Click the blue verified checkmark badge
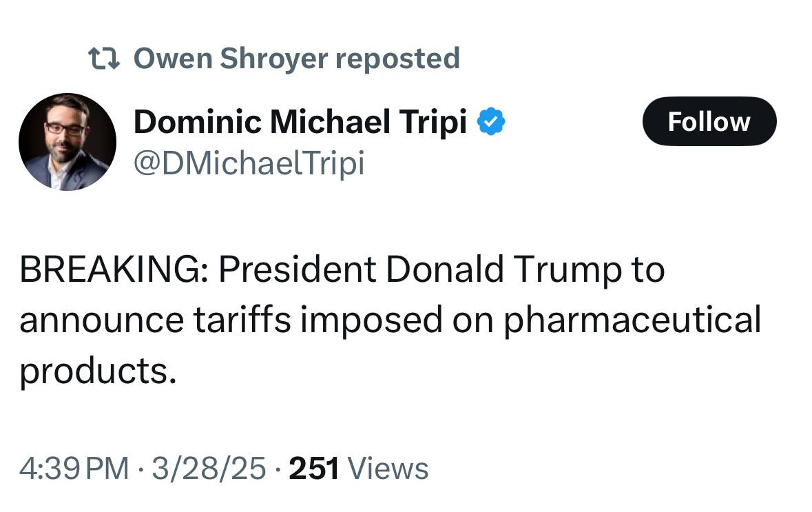Image resolution: width=812 pixels, height=512 pixels. [x=492, y=122]
